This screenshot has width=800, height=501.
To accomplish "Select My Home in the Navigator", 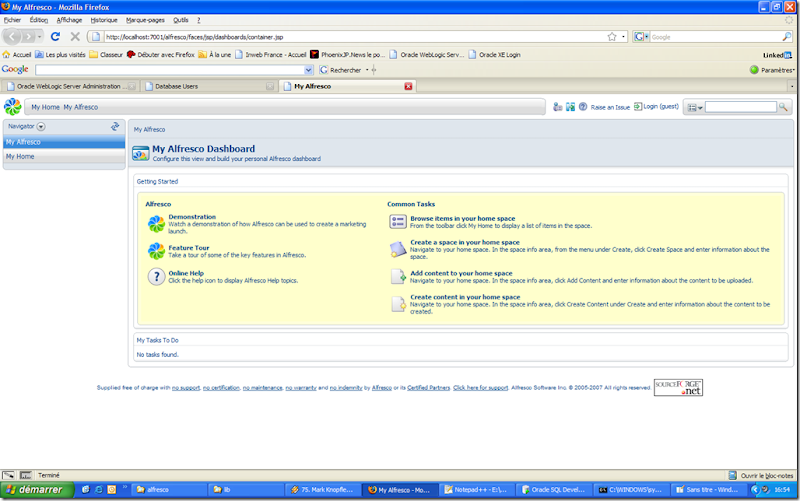I will [x=64, y=157].
